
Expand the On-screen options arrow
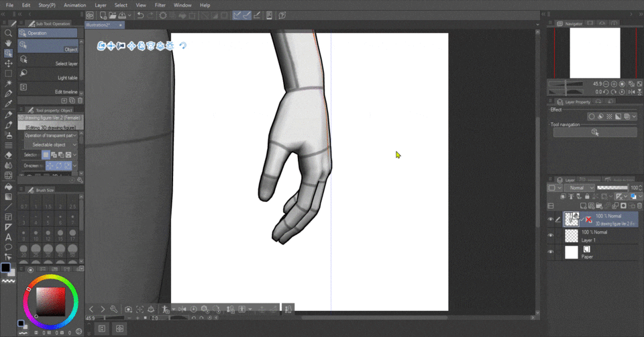(x=74, y=166)
